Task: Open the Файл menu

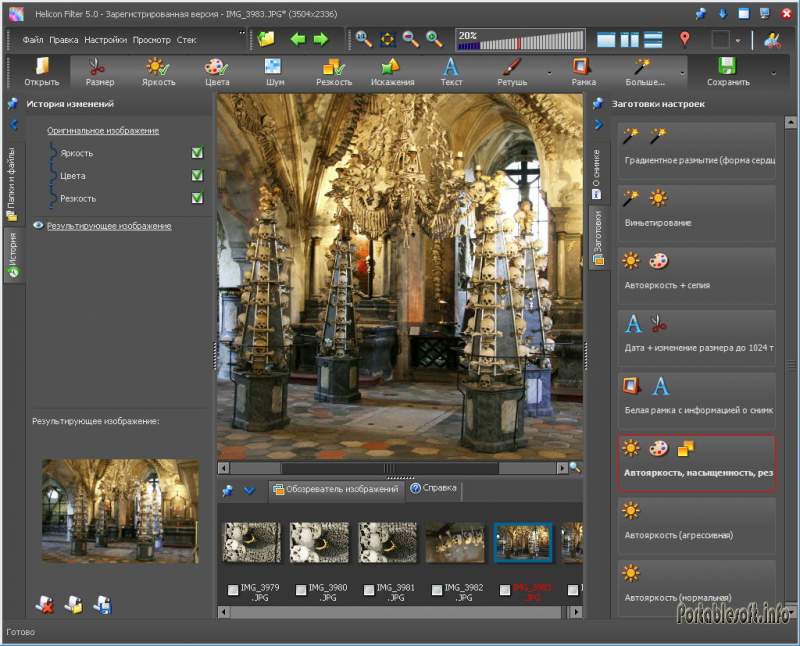Action: coord(33,40)
